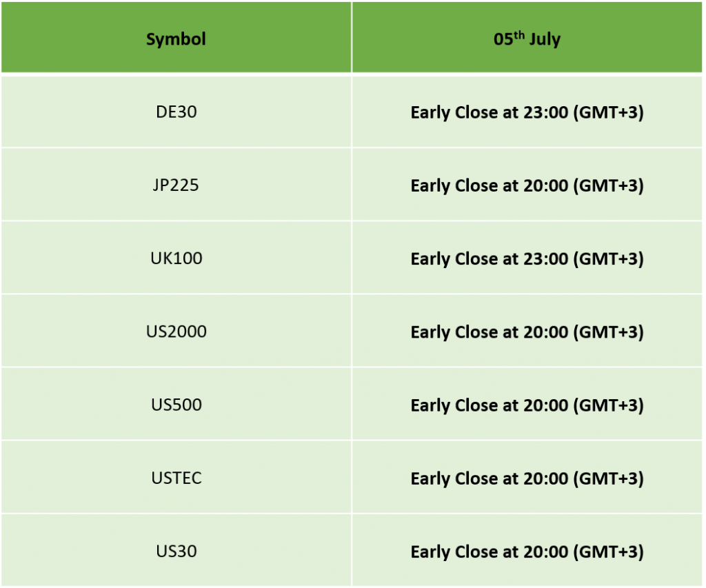Click the word Symbol in header
The width and height of the screenshot is (706, 588).
click(x=176, y=39)
